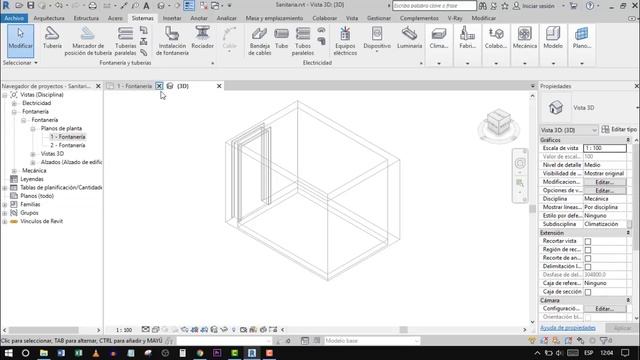The width and height of the screenshot is (640, 360).
Task: Toggle Delimitación lejana checkbox
Action: pyautogui.click(x=588, y=267)
